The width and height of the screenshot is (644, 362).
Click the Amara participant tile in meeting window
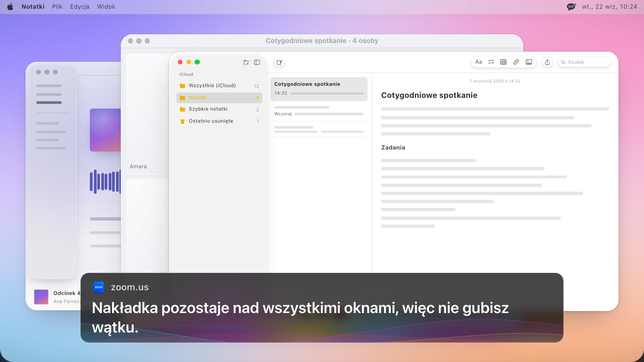pyautogui.click(x=148, y=114)
